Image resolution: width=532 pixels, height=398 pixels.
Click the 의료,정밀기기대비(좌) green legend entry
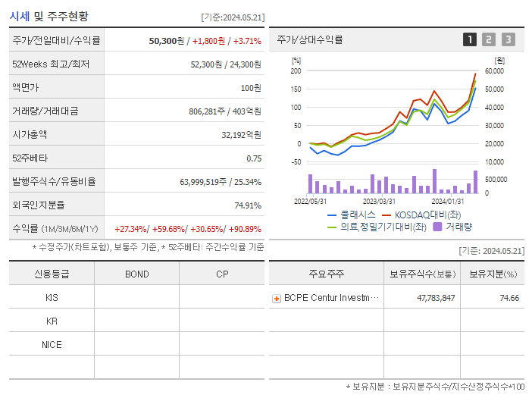tap(377, 227)
